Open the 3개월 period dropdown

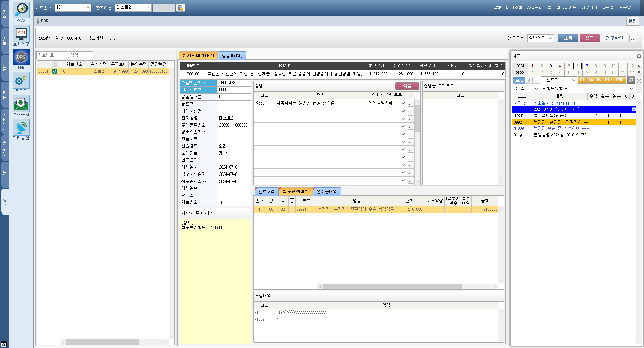coord(526,89)
